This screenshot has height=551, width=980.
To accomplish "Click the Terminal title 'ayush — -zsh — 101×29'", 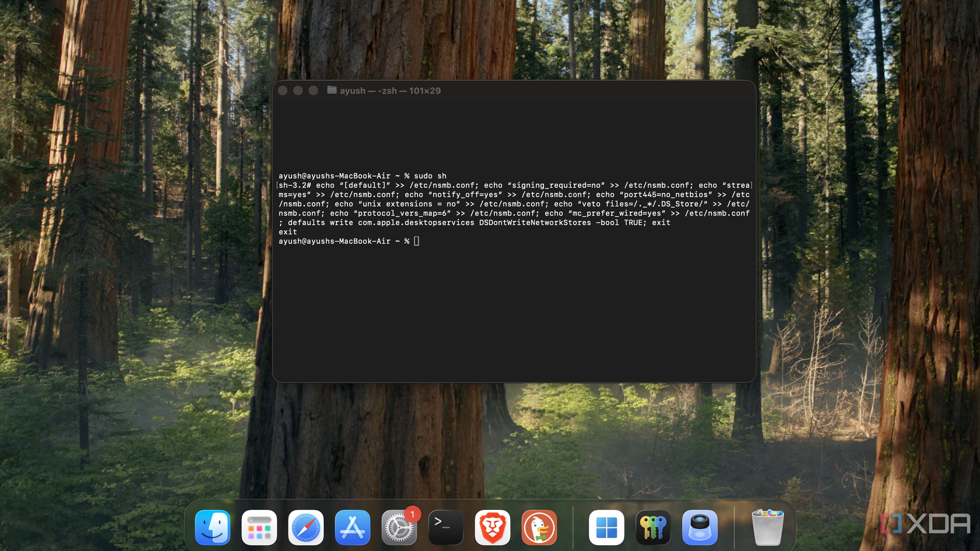I will [x=390, y=91].
